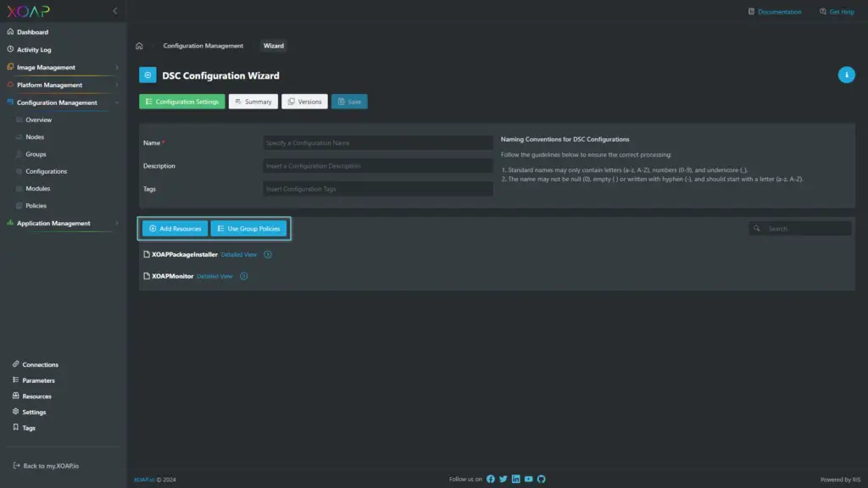Image resolution: width=868 pixels, height=488 pixels.
Task: Click the Tags bookmark icon
Action: click(x=15, y=428)
